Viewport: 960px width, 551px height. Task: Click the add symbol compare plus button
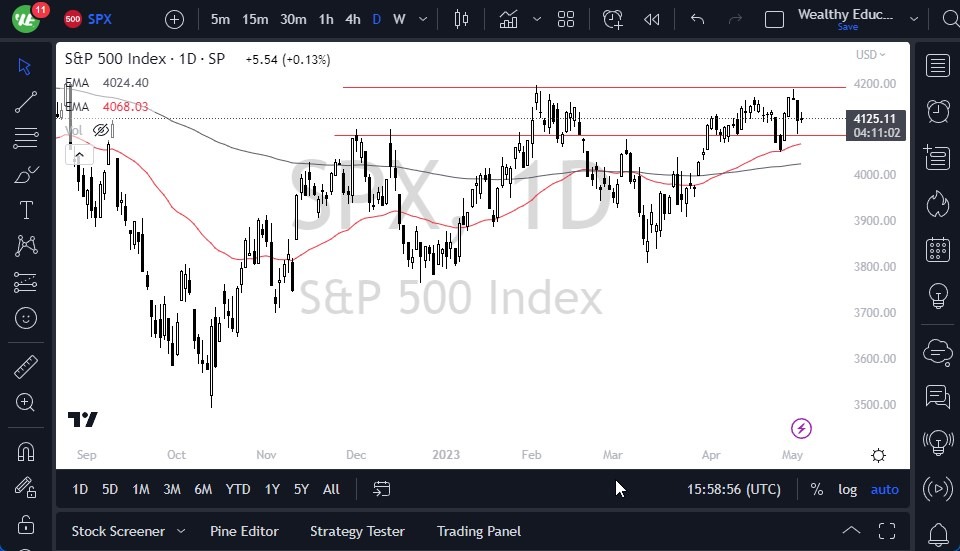[174, 20]
